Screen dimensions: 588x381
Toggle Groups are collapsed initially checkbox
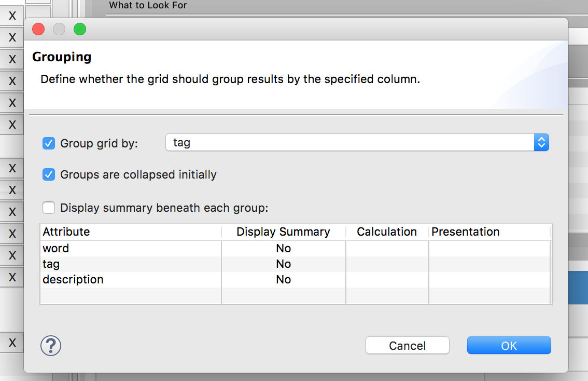coord(49,174)
